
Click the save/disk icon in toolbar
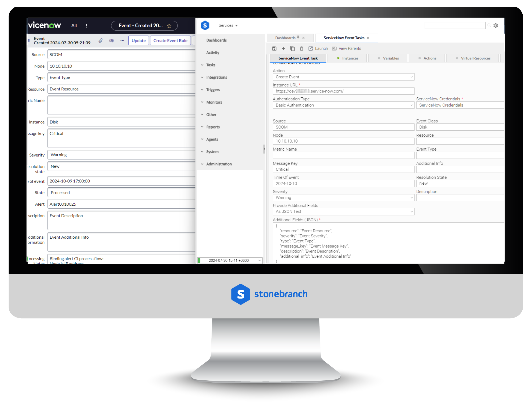tap(275, 48)
